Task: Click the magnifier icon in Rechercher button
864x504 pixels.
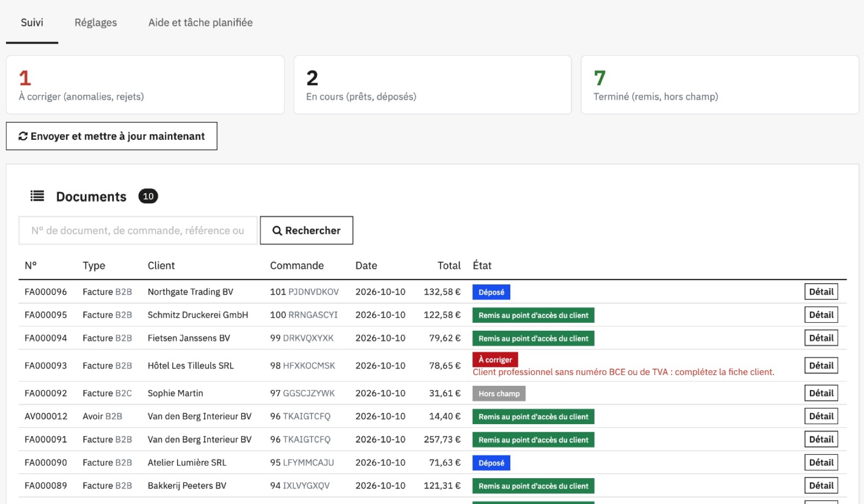Action: 277,231
